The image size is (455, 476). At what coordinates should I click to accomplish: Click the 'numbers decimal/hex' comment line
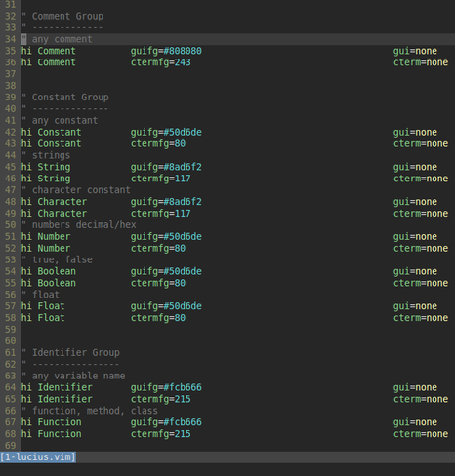[79, 225]
